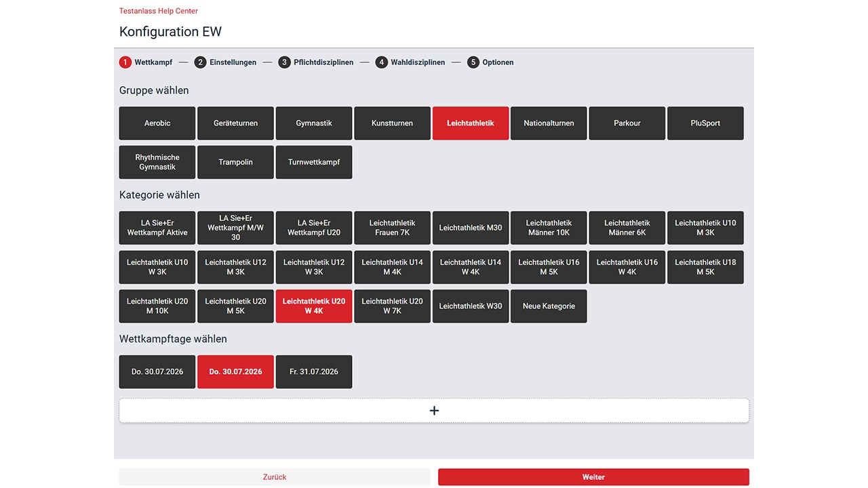The height and width of the screenshot is (488, 868).
Task: Select category Leichtathletik Frauen 7K
Action: (392, 228)
